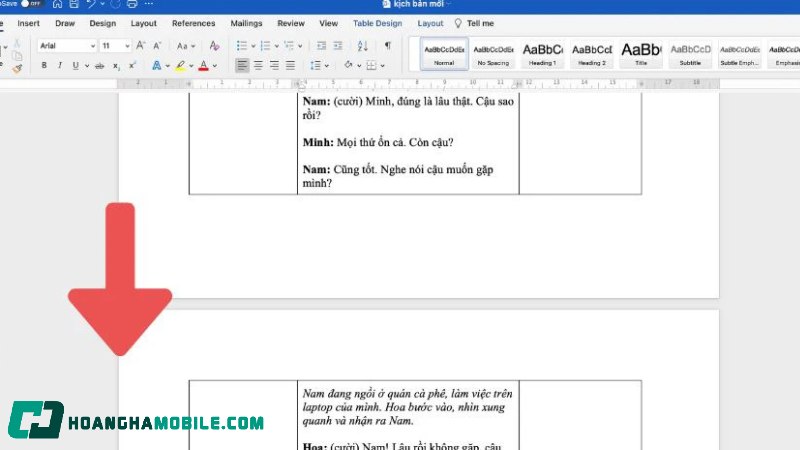This screenshot has height=450, width=800.
Task: Open the font size dropdown
Action: [126, 46]
